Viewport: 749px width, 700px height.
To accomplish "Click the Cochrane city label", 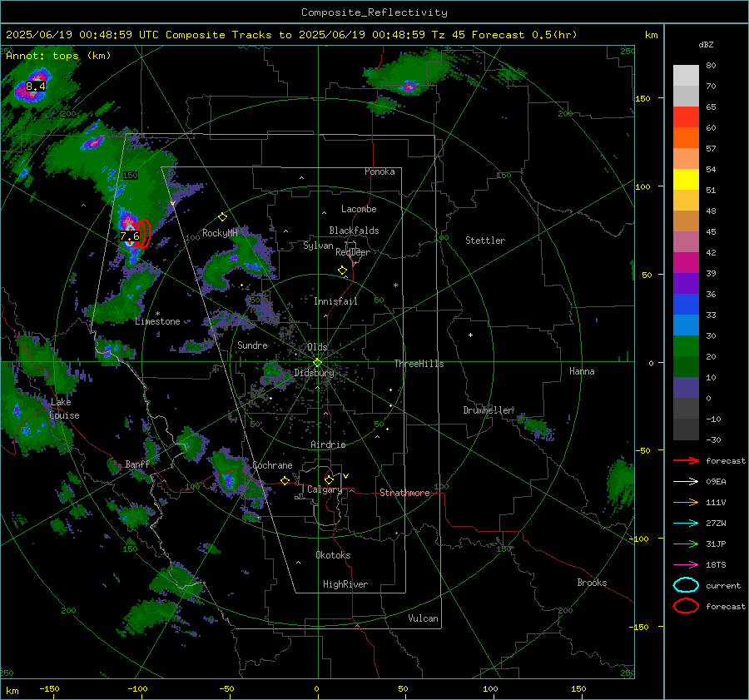I will pos(272,465).
